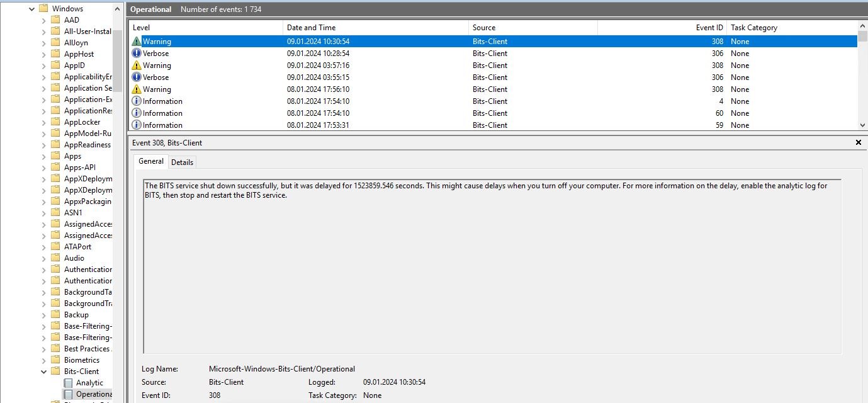Screen dimensions: 868x403
Task: Click the event list scroll down arrow
Action: [x=862, y=125]
